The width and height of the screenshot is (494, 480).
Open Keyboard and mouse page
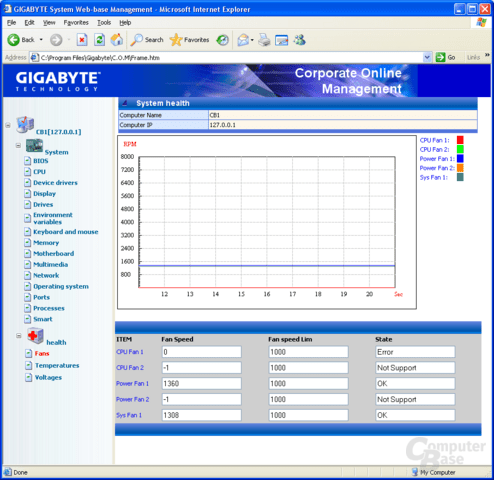click(66, 232)
